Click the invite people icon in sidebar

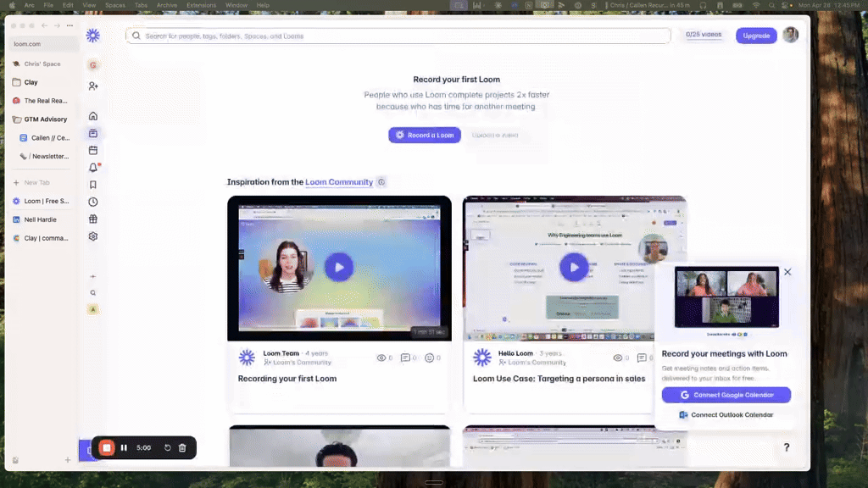click(93, 86)
